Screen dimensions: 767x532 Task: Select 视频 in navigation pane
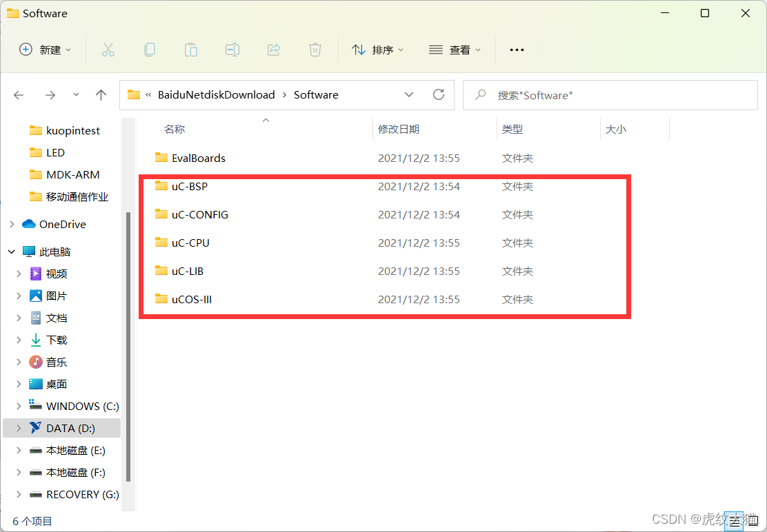(x=57, y=274)
